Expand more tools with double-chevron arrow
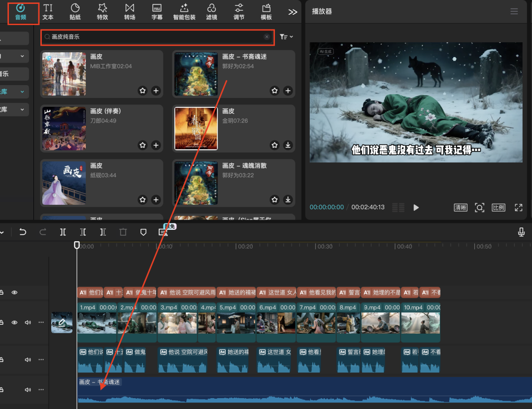 pyautogui.click(x=293, y=12)
